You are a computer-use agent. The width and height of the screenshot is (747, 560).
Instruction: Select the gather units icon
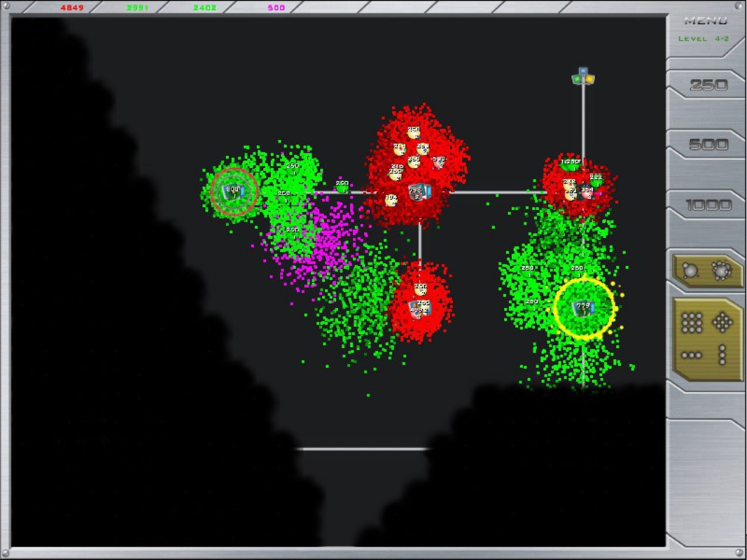coord(690,271)
